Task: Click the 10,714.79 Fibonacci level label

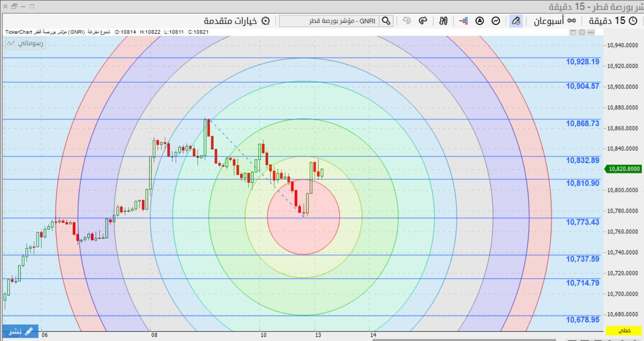Action: (x=582, y=283)
